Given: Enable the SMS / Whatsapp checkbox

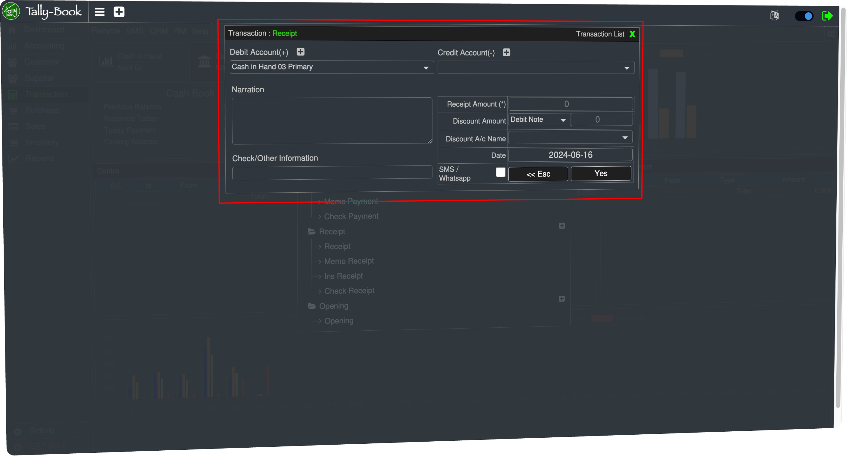Looking at the screenshot, I should [500, 172].
